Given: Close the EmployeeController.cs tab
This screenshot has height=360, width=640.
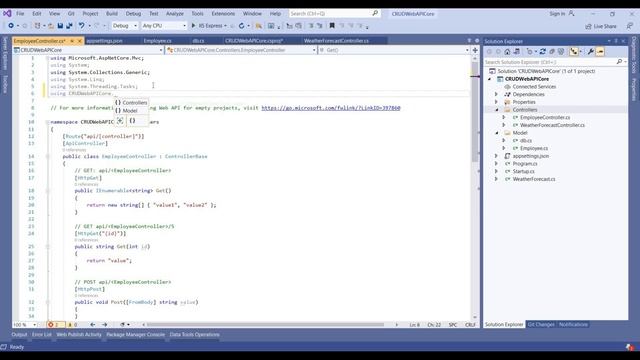Looking at the screenshot, I should tap(80, 41).
